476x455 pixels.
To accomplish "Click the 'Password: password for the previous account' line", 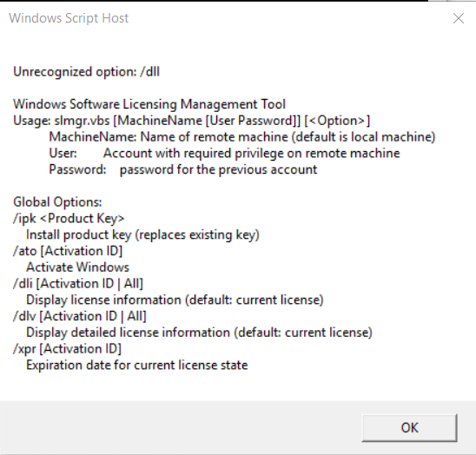I will pos(183,169).
